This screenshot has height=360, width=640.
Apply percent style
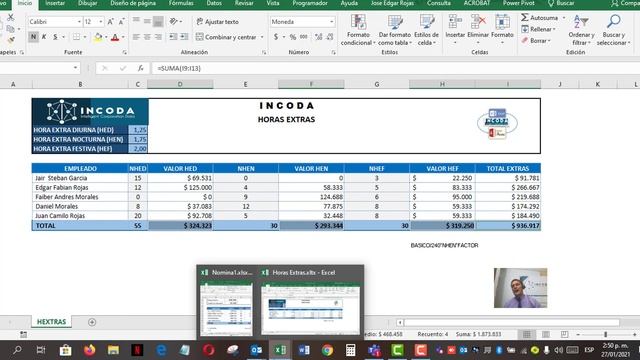293,37
